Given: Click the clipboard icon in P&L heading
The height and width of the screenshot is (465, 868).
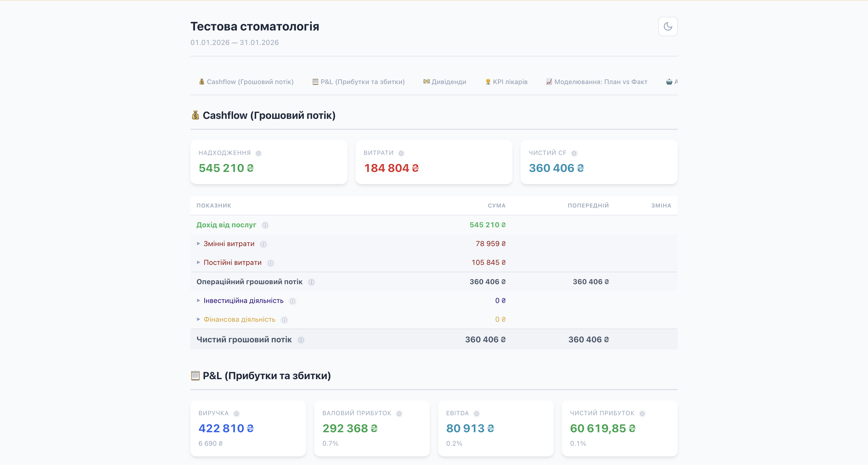Looking at the screenshot, I should point(195,375).
